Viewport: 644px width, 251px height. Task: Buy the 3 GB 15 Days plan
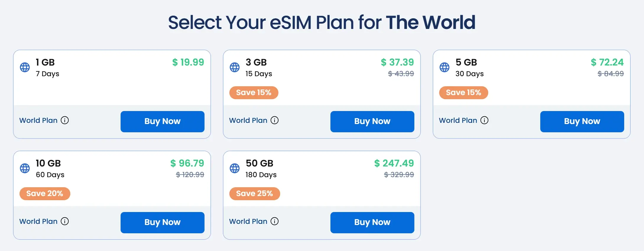[372, 121]
